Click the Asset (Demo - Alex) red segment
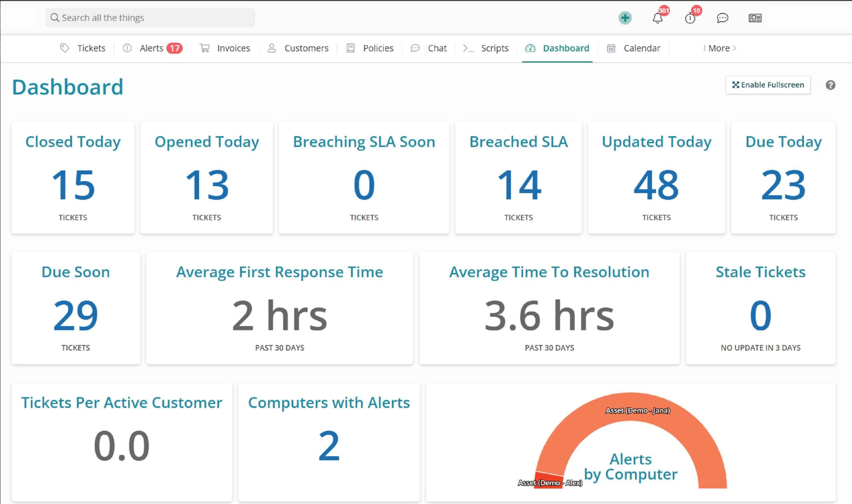852x504 pixels. click(547, 480)
